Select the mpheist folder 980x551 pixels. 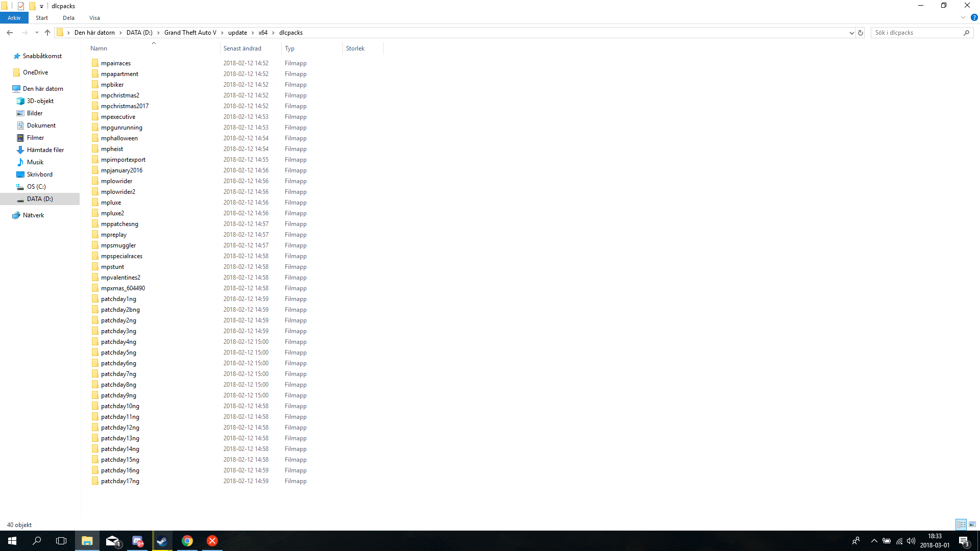112,149
